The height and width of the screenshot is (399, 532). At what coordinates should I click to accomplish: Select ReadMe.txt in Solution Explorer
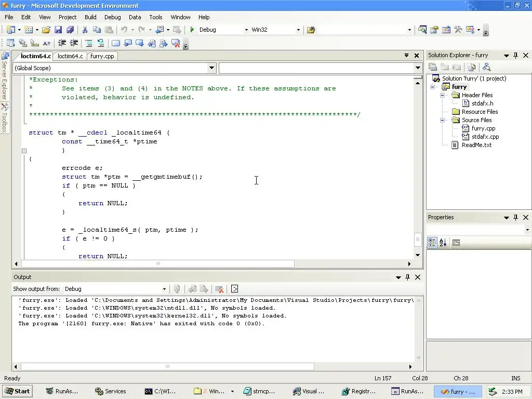pyautogui.click(x=476, y=145)
